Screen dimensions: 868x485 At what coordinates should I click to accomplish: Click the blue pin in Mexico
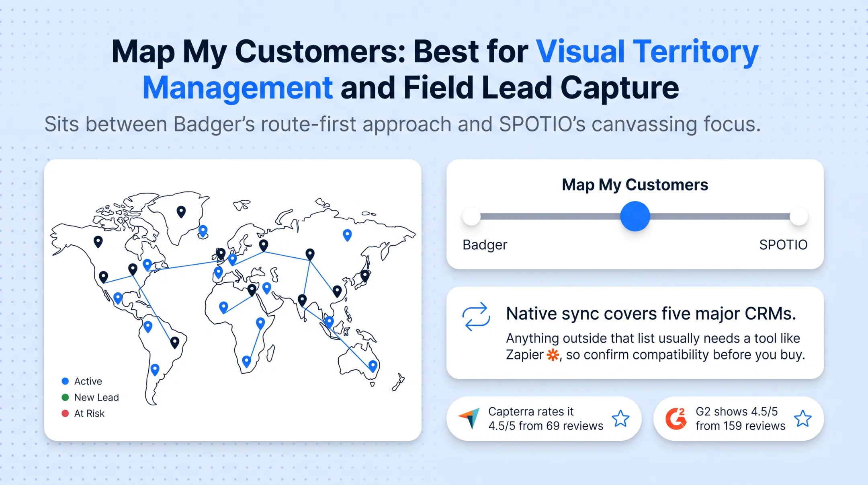point(118,298)
